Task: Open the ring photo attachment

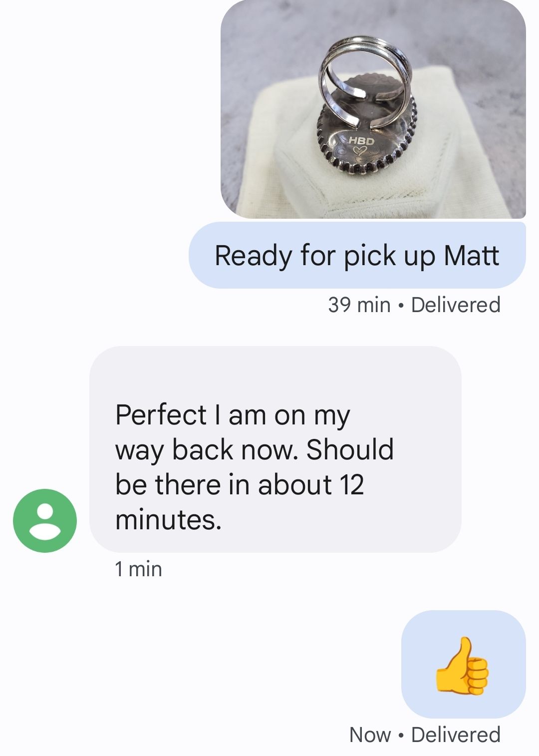Action: 373,109
